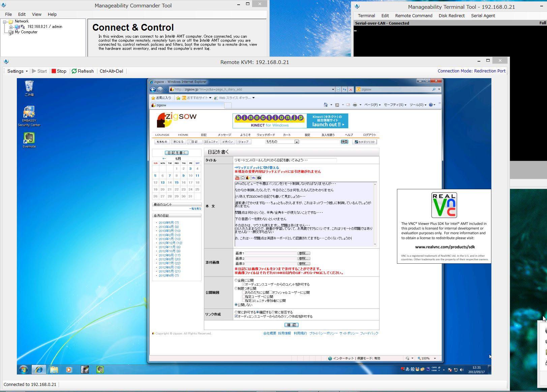
Task: Open the Remote Command menu
Action: coord(414,15)
